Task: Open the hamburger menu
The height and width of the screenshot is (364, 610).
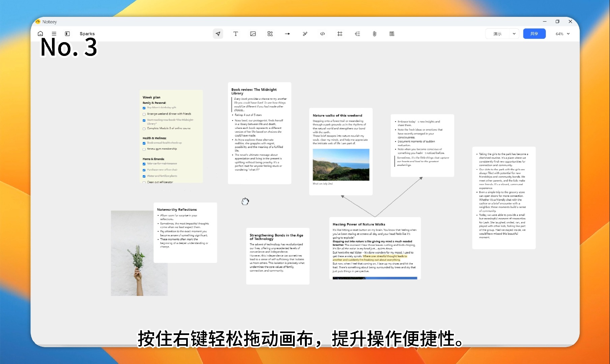Action: click(54, 34)
